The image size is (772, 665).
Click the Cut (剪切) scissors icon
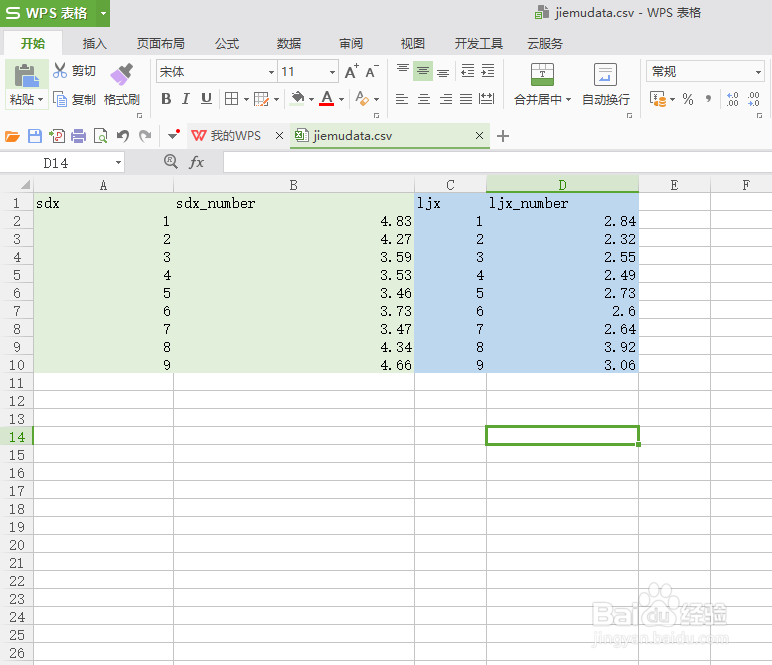[60, 70]
